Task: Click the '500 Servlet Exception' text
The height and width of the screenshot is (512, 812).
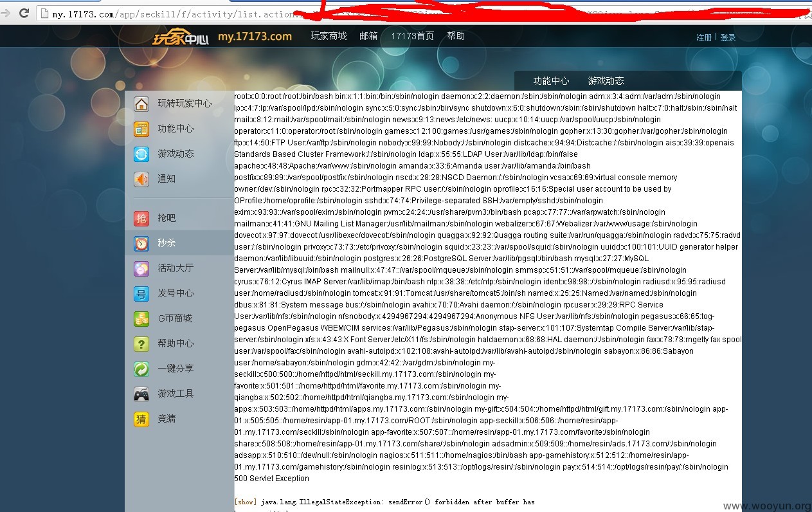Action: tap(271, 479)
